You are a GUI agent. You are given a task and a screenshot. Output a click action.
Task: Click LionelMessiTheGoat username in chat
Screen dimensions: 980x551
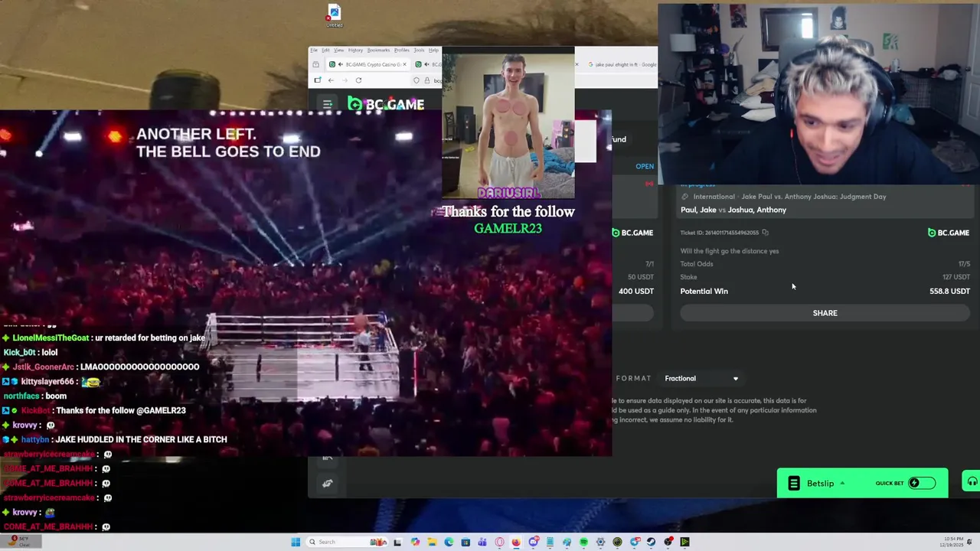pyautogui.click(x=51, y=337)
